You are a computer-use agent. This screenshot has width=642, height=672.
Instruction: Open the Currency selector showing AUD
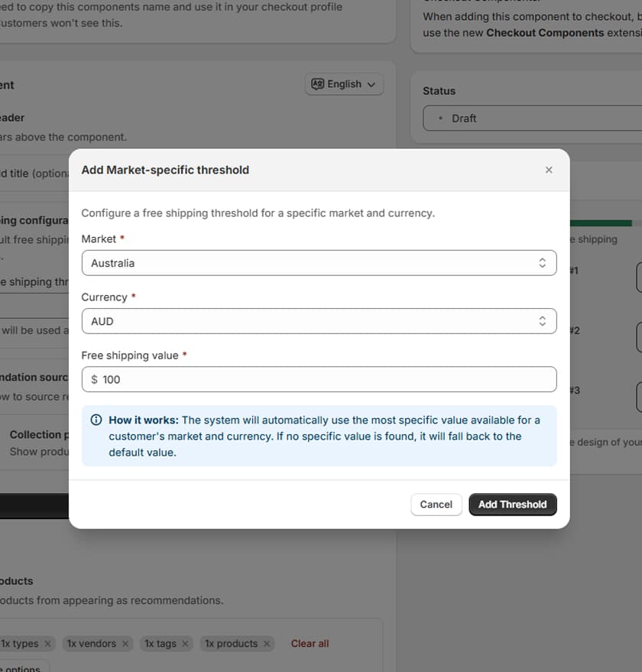(319, 321)
